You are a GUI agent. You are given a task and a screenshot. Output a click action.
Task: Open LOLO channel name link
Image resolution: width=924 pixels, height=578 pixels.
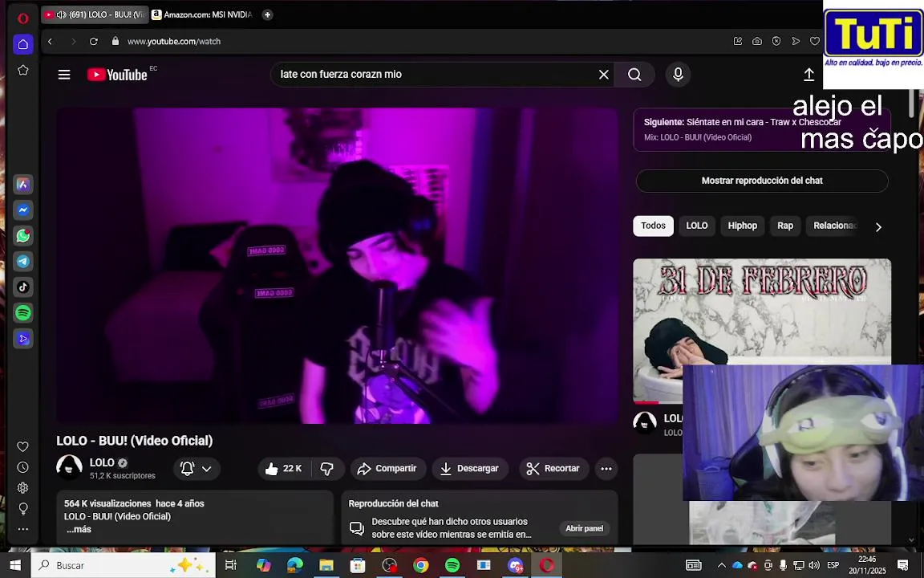pyautogui.click(x=102, y=462)
